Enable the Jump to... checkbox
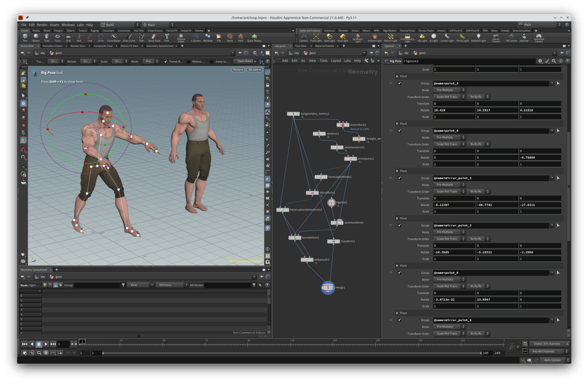588x384 pixels. coord(212,61)
